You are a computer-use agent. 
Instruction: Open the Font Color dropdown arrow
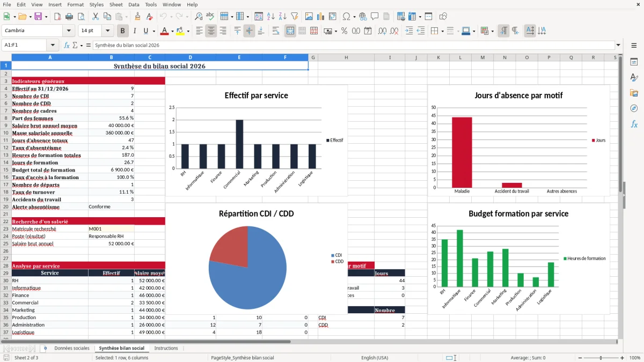pos(172,31)
